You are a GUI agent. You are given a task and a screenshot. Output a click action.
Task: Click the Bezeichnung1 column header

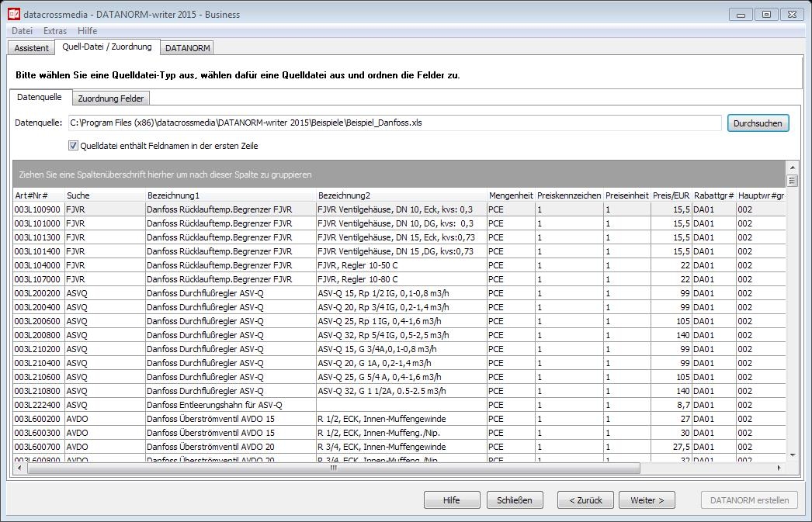click(231, 195)
